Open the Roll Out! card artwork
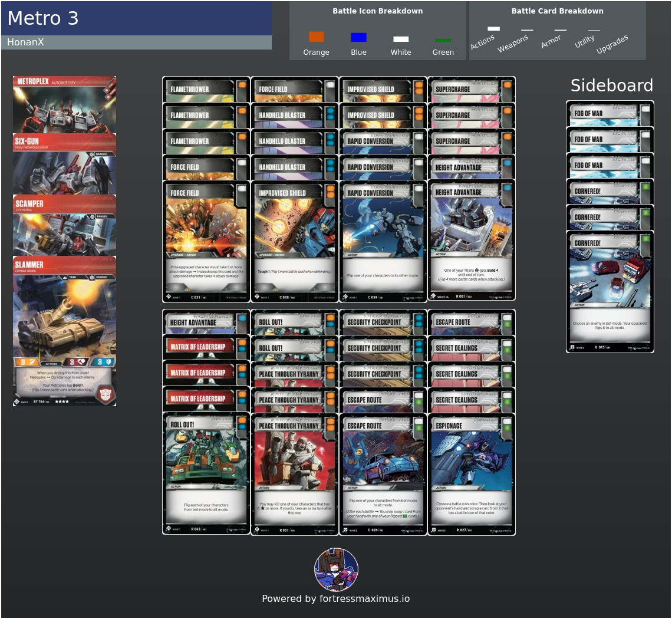The height and width of the screenshot is (619, 672). (x=206, y=457)
